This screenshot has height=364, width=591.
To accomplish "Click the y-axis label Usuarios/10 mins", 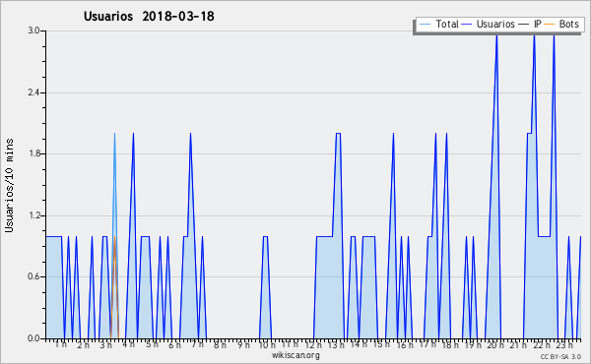I will (9, 185).
